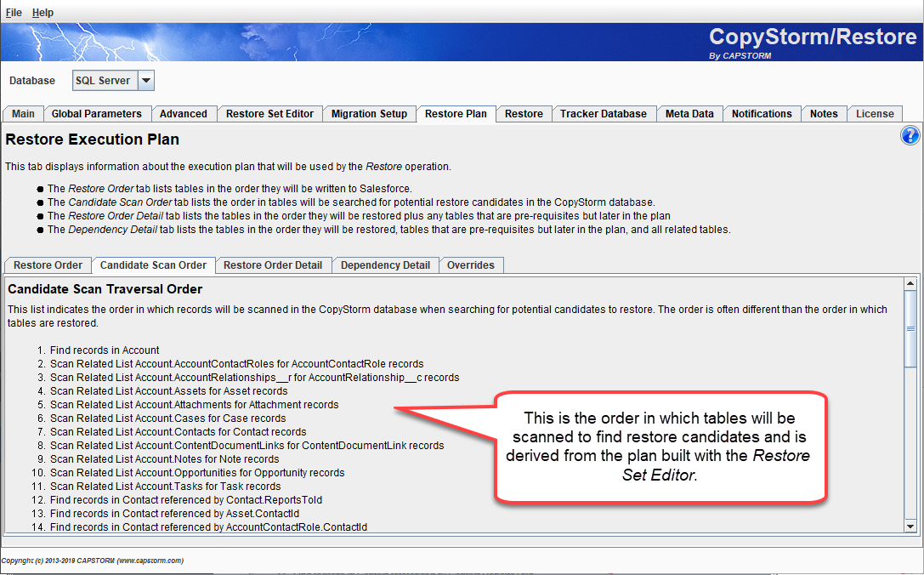Open the Help menu

pos(43,13)
